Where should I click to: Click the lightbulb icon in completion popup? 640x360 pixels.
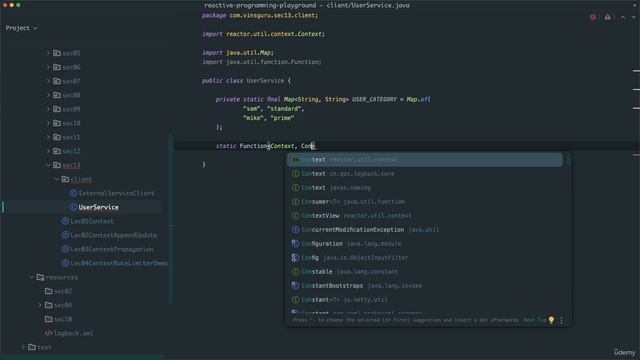[551, 320]
